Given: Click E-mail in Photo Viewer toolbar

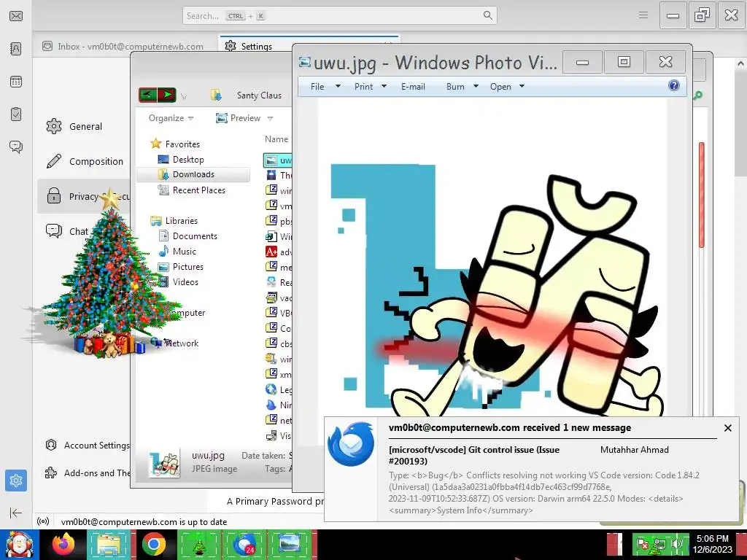Looking at the screenshot, I should coord(413,87).
